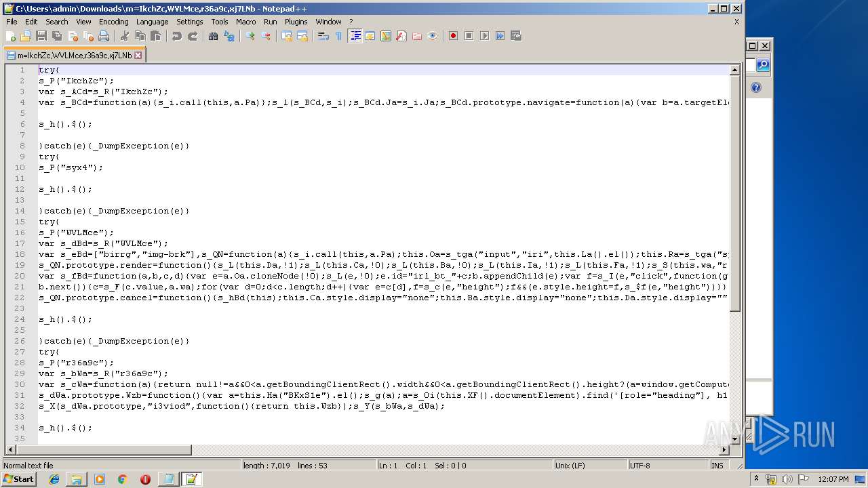Open the Edit menu

tap(31, 22)
